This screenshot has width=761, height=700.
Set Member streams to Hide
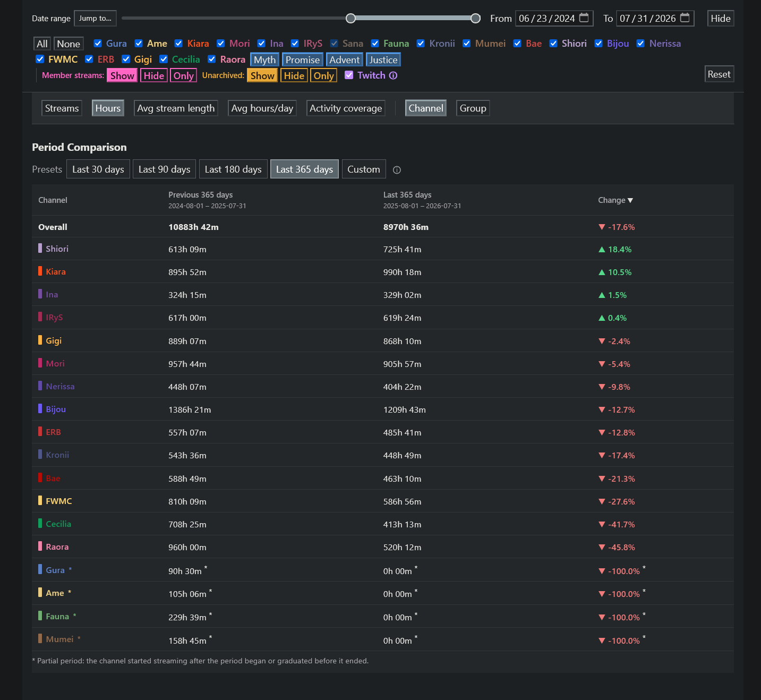(x=154, y=75)
